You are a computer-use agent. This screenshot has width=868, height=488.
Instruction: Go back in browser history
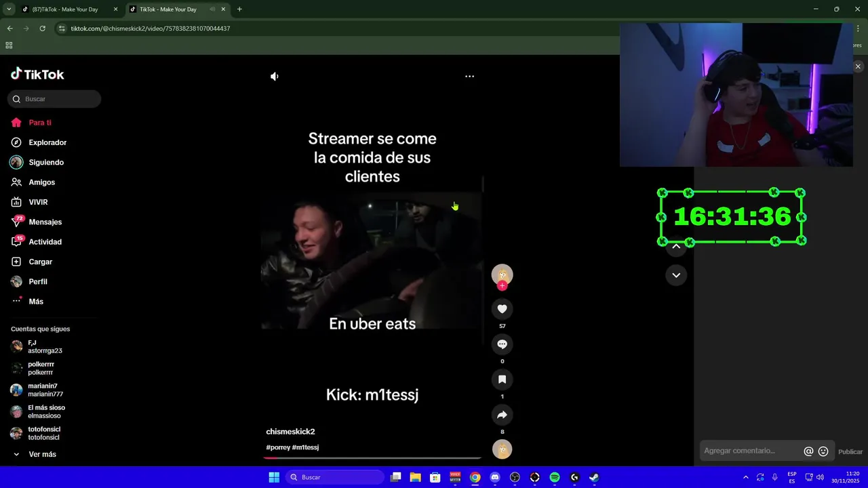pyautogui.click(x=9, y=28)
